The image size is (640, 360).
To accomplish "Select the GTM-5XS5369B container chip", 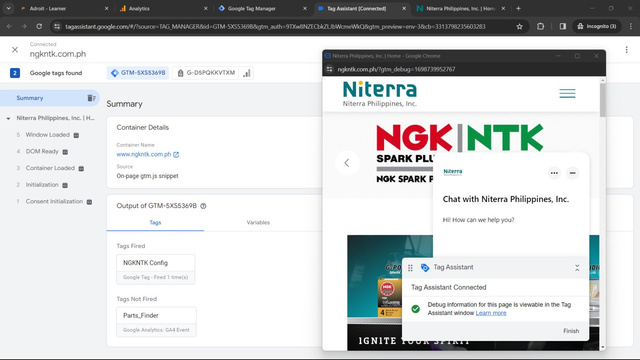I will 138,73.
